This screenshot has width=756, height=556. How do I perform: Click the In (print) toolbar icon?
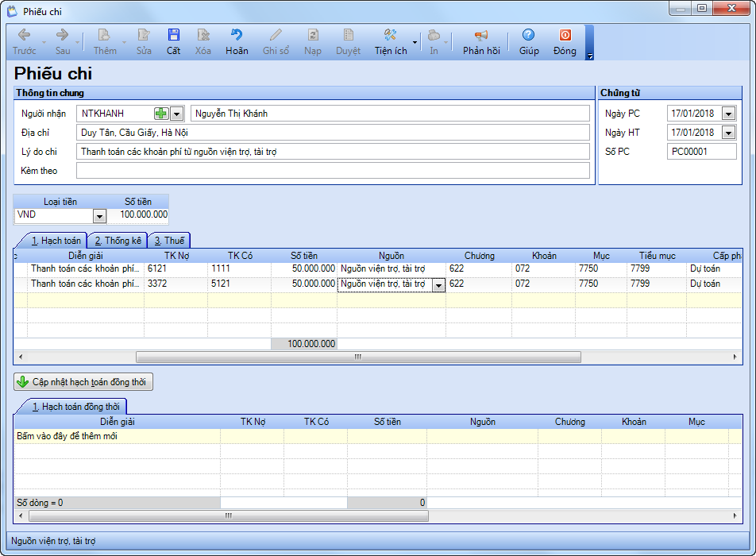434,42
